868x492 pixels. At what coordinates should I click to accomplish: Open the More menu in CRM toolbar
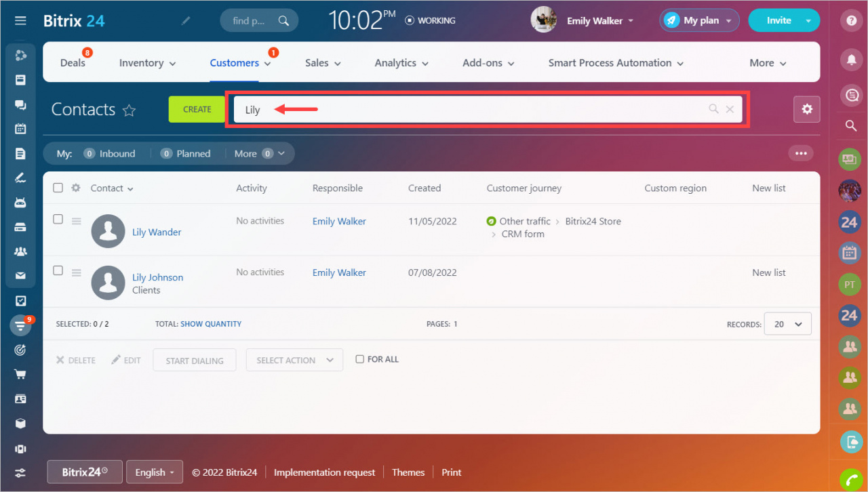(768, 63)
